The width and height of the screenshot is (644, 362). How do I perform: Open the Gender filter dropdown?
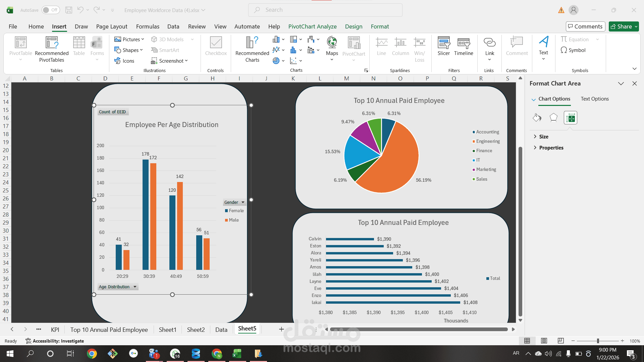pyautogui.click(x=243, y=202)
